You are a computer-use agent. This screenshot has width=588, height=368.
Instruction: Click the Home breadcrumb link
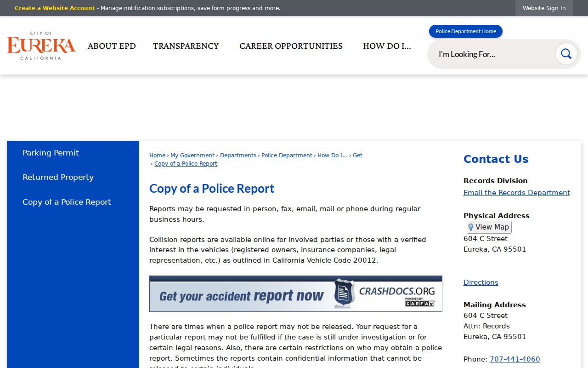click(157, 155)
